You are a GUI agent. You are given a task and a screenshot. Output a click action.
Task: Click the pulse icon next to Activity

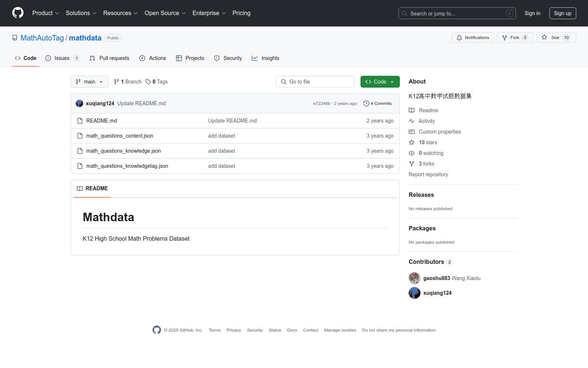[x=412, y=121]
